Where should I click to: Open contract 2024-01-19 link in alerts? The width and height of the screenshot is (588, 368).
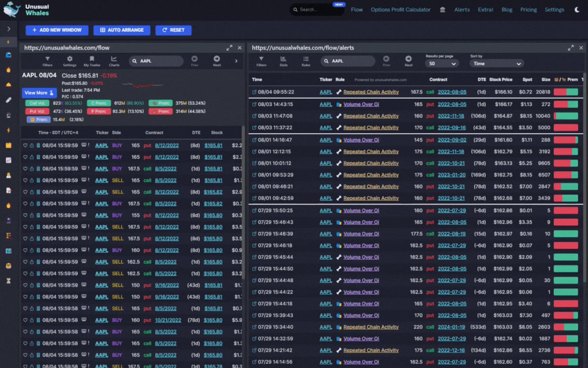pyautogui.click(x=451, y=327)
